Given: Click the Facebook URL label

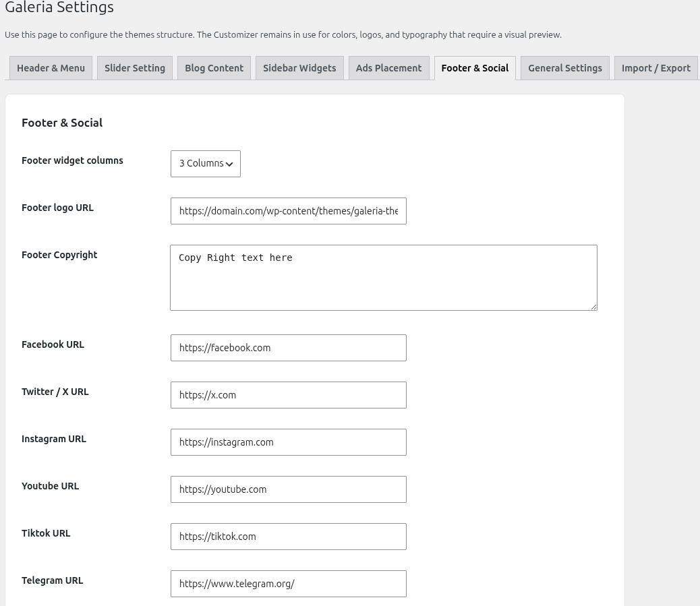Looking at the screenshot, I should (53, 344).
